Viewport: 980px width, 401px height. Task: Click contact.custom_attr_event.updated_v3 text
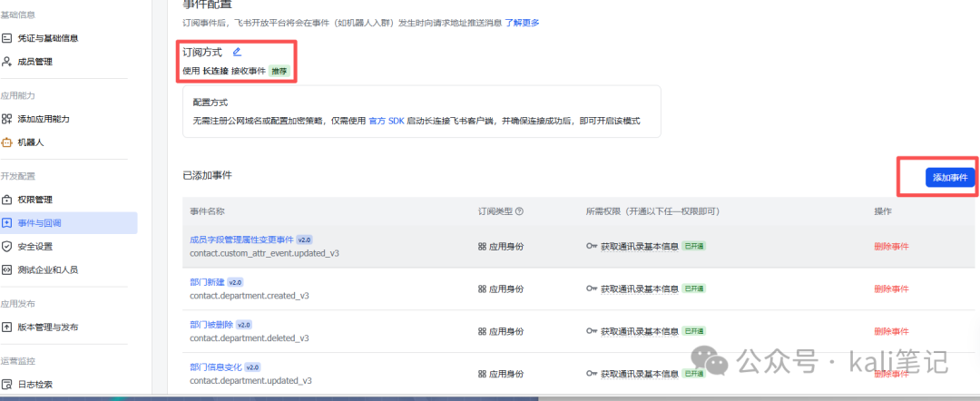[x=264, y=253]
